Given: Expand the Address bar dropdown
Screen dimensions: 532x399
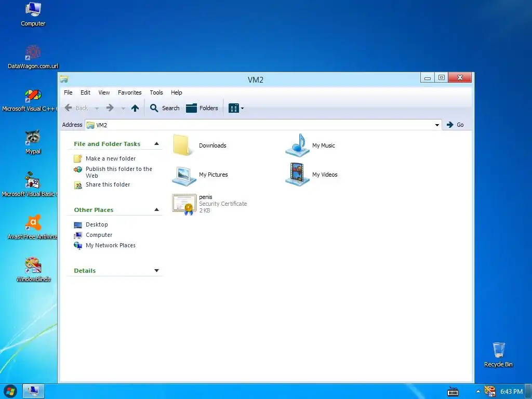Looking at the screenshot, I should [x=437, y=125].
